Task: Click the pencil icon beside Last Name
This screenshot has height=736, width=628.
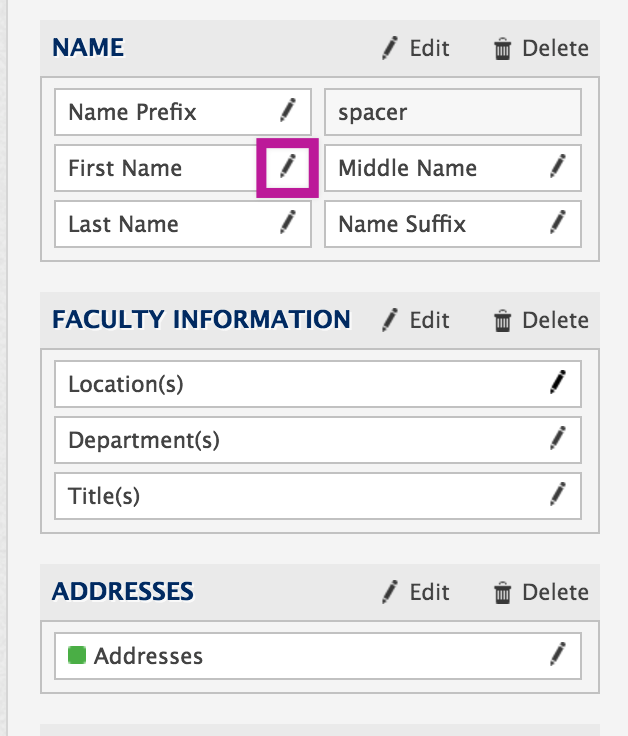Action: (x=288, y=222)
